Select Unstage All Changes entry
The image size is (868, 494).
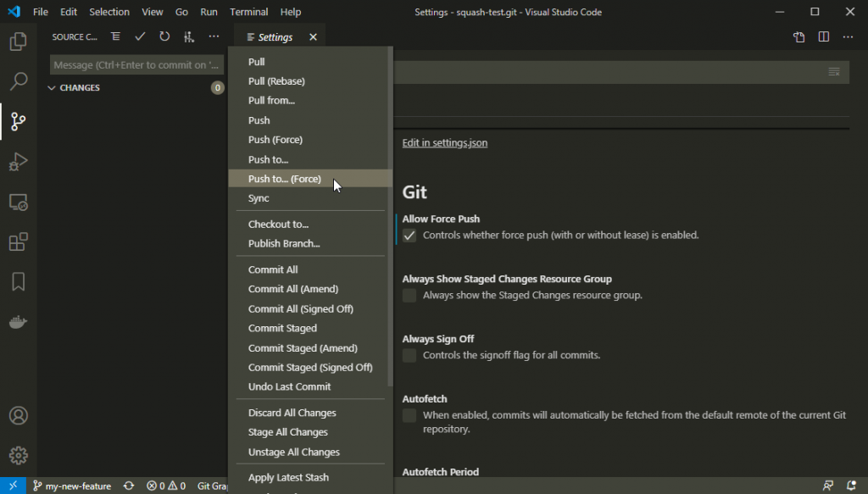click(x=310, y=452)
